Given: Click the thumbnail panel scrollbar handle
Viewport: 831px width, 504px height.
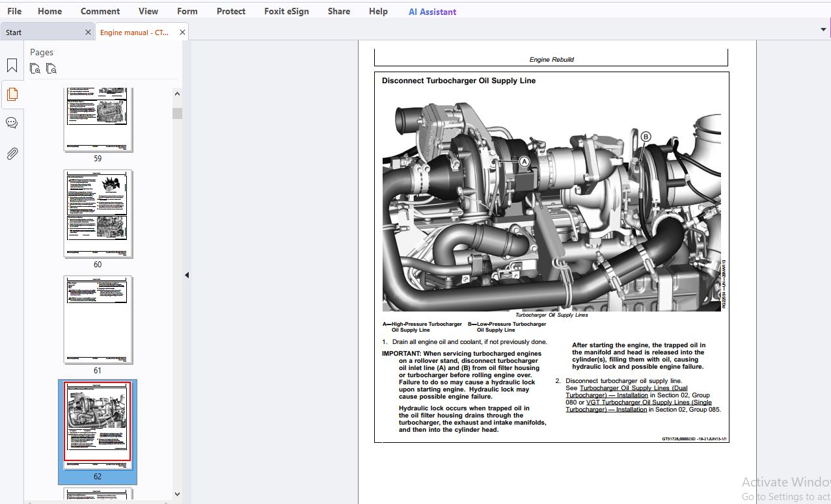Looking at the screenshot, I should tap(177, 114).
